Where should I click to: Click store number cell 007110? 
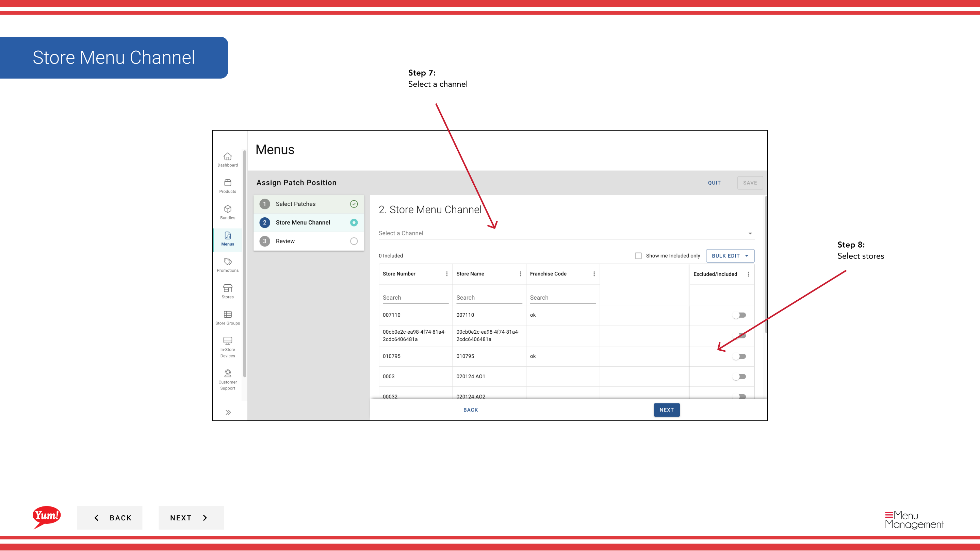pos(391,315)
